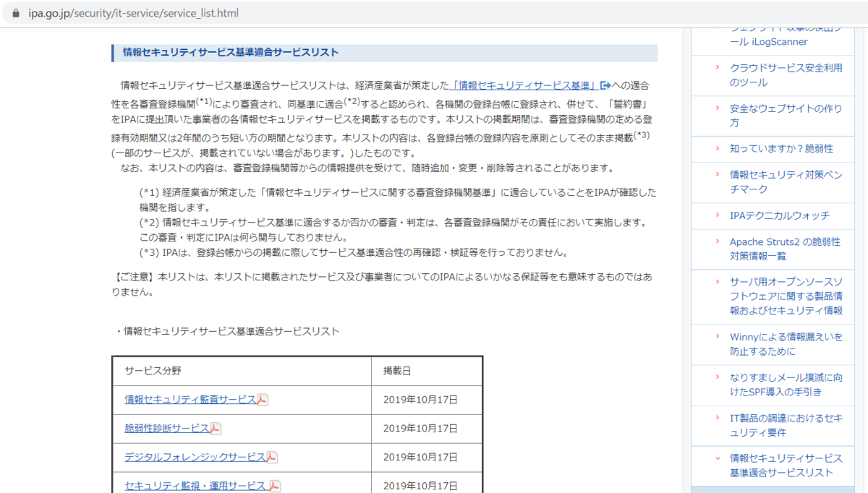Image resolution: width=868 pixels, height=493 pixels.
Task: Click PDF icon beside 情報セキュリティ監査サービス
Action: coord(263,400)
